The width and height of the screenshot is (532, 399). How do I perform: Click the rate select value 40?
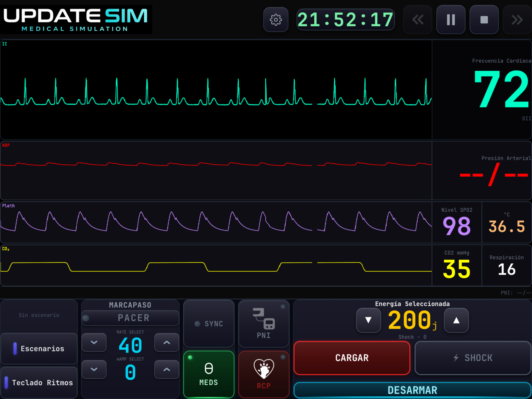(x=130, y=345)
